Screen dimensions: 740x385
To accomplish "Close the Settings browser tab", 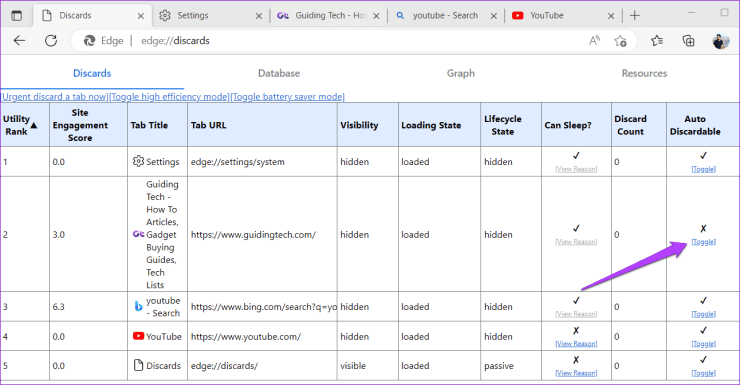I will pos(259,16).
